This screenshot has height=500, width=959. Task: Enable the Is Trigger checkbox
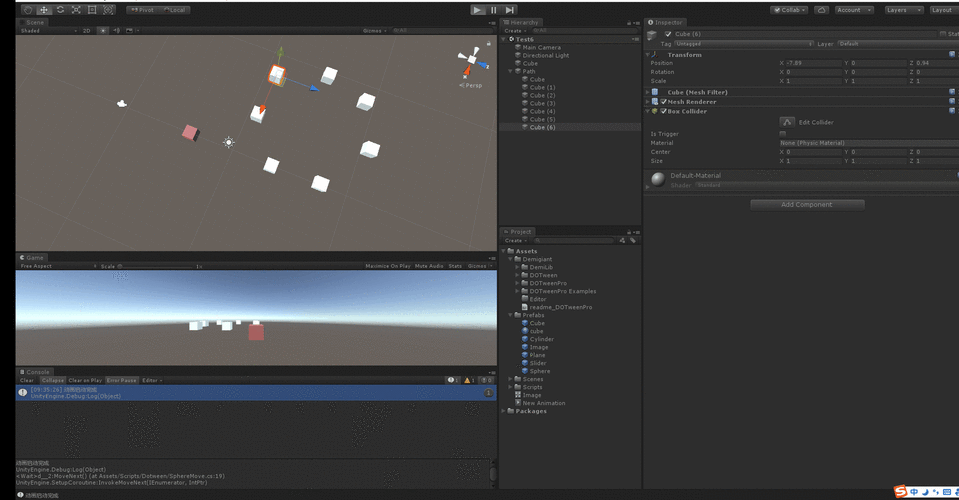(782, 133)
